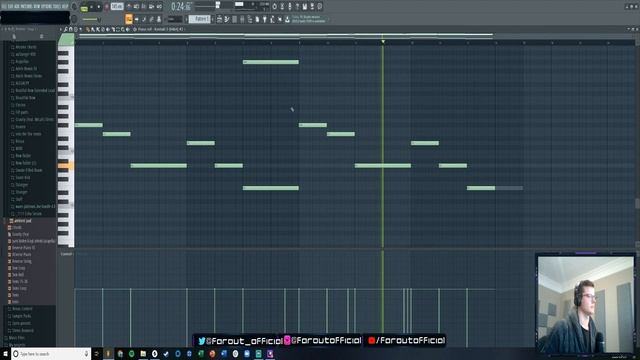Toggle the magnet snap icon in piano roll
640x360 pixels.
coord(70,29)
